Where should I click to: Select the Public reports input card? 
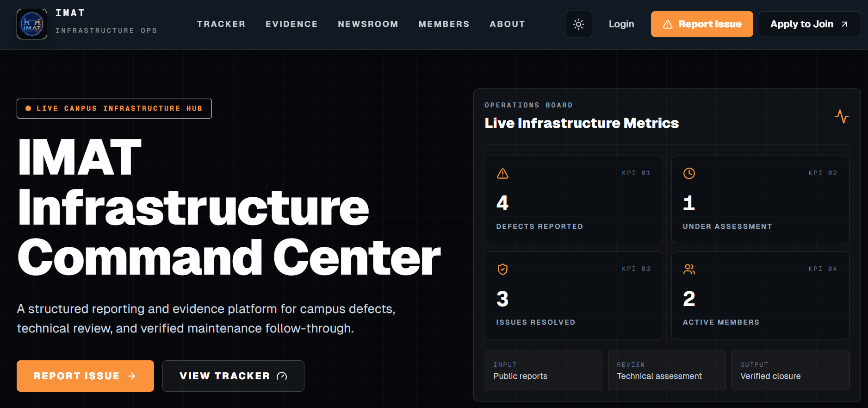[544, 370]
